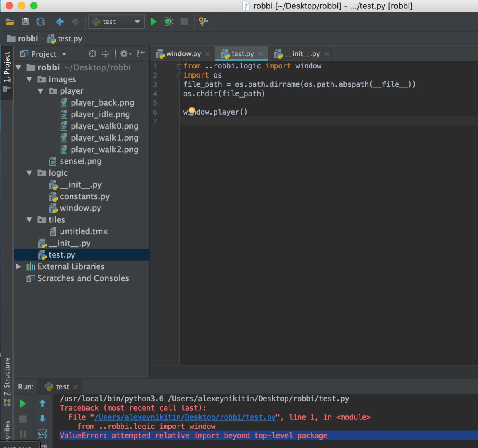Image resolution: width=478 pixels, height=448 pixels.
Task: Click the Run panel stop square
Action: tap(23, 419)
